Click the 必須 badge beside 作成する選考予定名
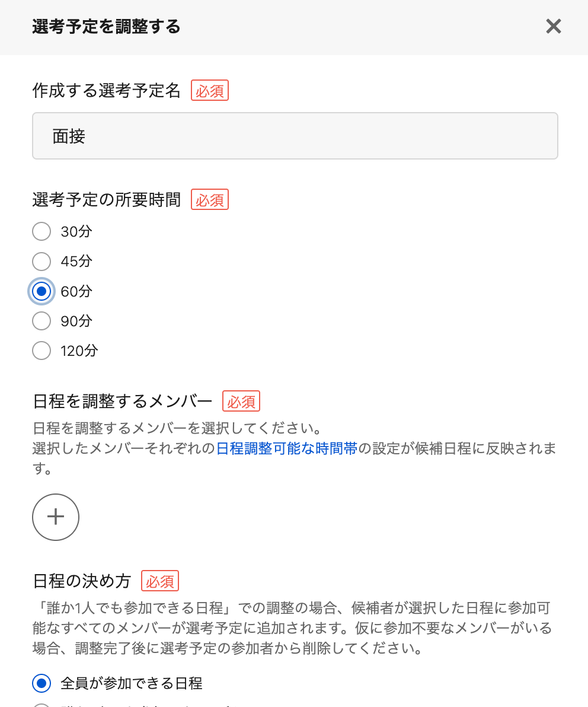This screenshot has height=707, width=588. click(x=210, y=91)
